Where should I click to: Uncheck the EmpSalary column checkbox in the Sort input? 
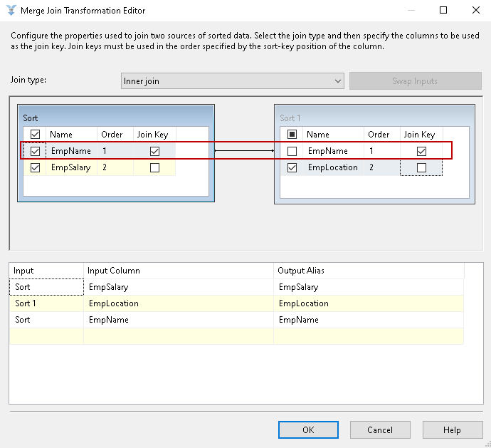35,167
